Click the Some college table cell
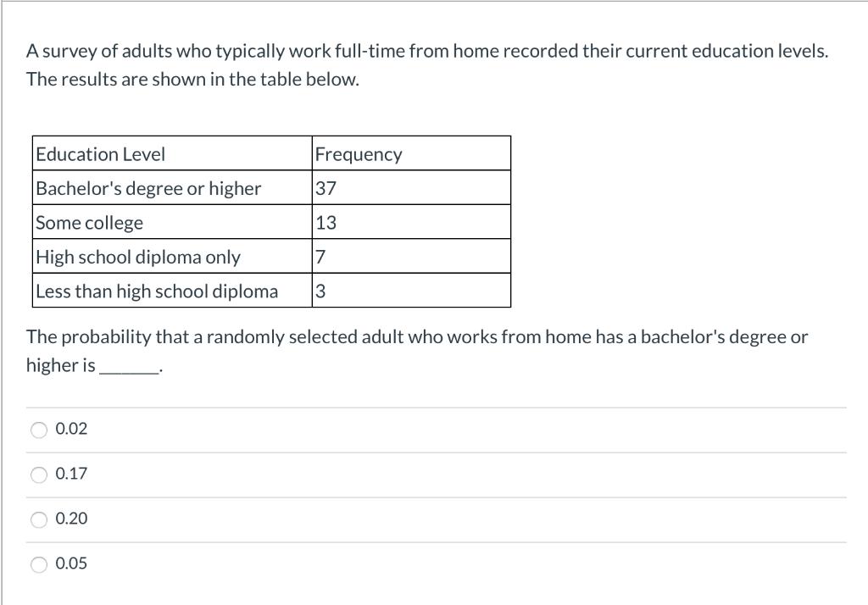 [x=88, y=222]
